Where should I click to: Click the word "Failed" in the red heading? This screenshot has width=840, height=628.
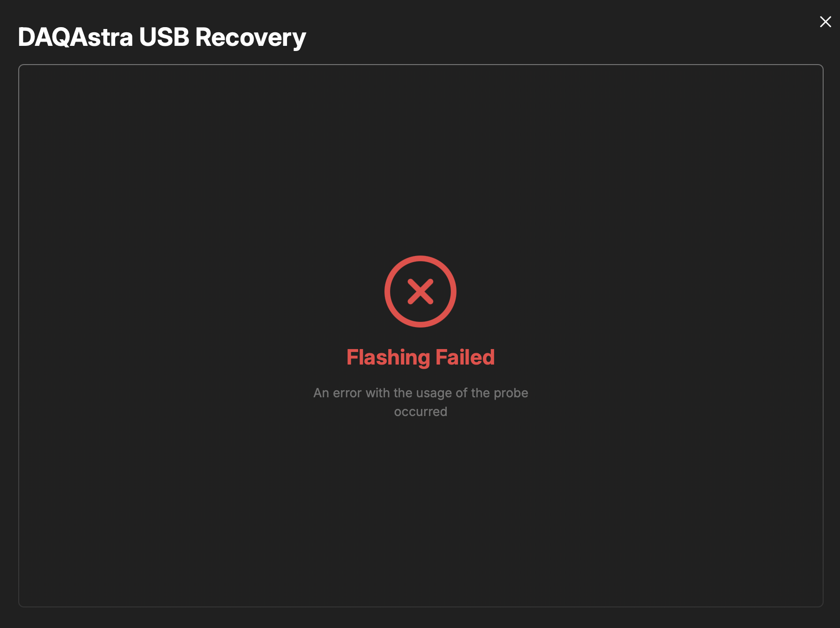click(x=465, y=358)
